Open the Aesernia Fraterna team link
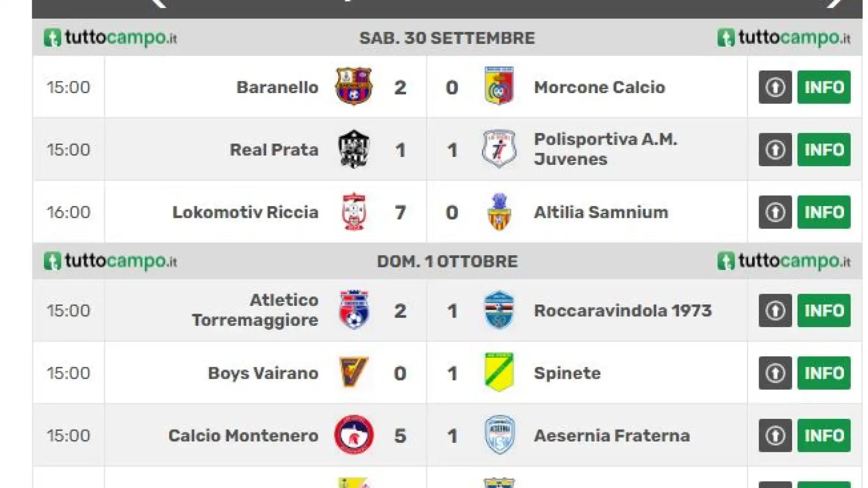Screen dimensions: 868x488 pos(612,436)
